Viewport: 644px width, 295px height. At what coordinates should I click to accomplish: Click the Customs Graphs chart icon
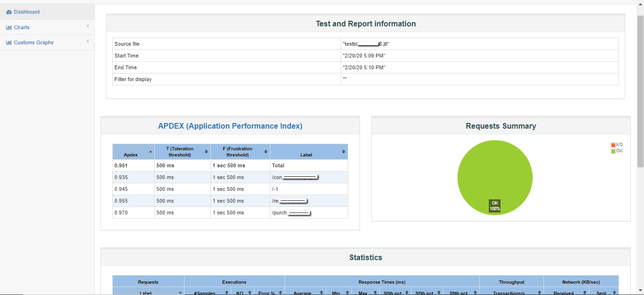(x=8, y=42)
